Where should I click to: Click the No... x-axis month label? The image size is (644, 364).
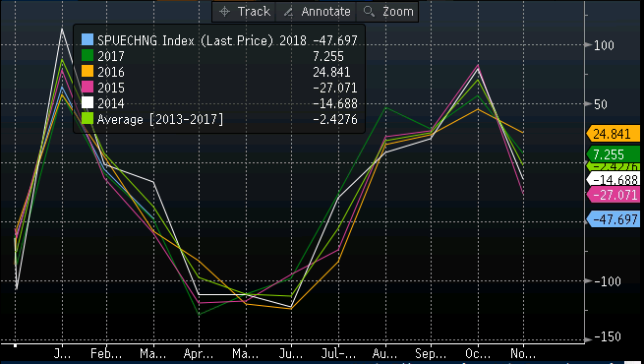523,353
